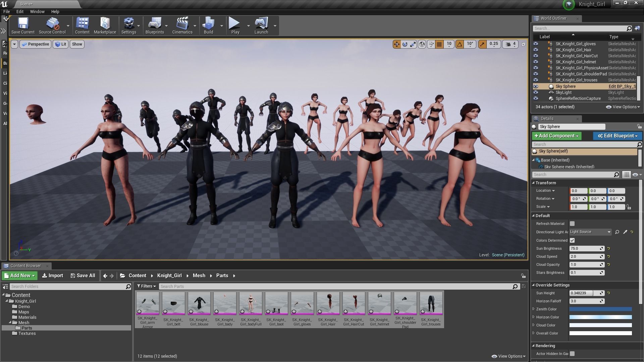Open the Window menu
This screenshot has height=362, width=644.
(37, 11)
